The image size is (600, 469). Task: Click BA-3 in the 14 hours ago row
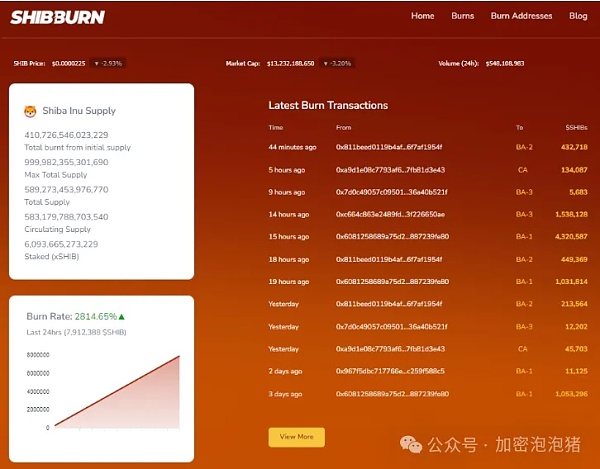[x=524, y=214]
